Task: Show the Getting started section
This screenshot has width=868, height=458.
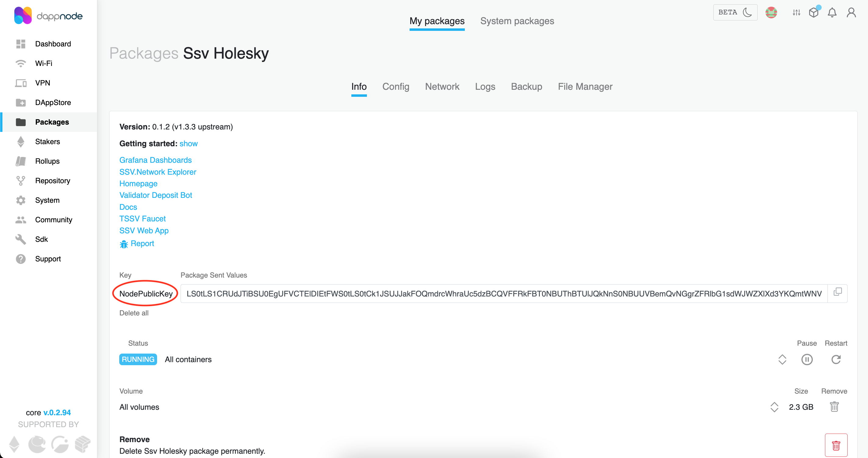Action: coord(188,144)
